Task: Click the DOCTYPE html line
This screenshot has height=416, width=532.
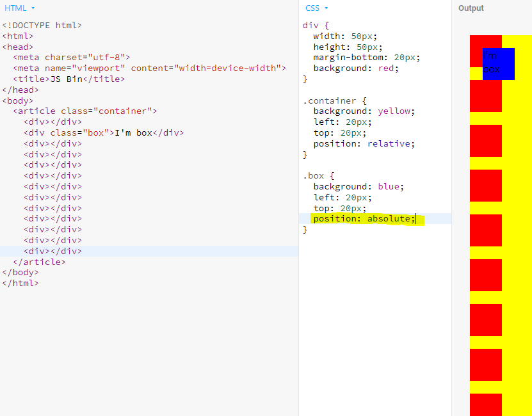Action: pyautogui.click(x=42, y=26)
